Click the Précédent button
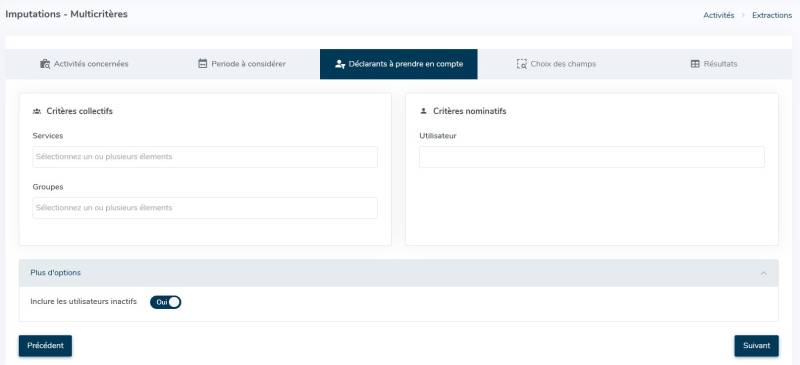The height and width of the screenshot is (365, 800). [x=45, y=346]
